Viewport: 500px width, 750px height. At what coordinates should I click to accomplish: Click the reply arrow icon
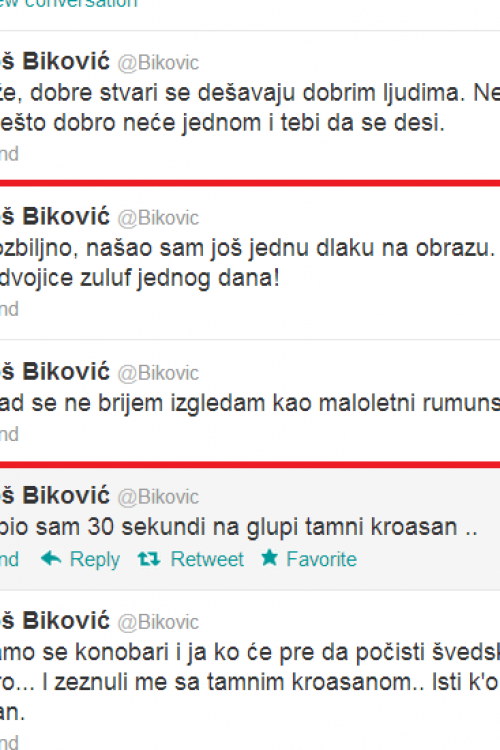click(51, 558)
